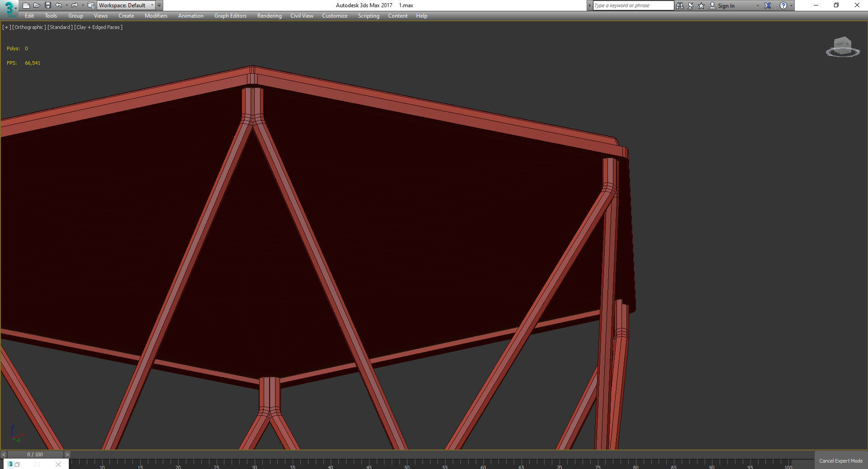Close the floating bar with X

(58, 464)
